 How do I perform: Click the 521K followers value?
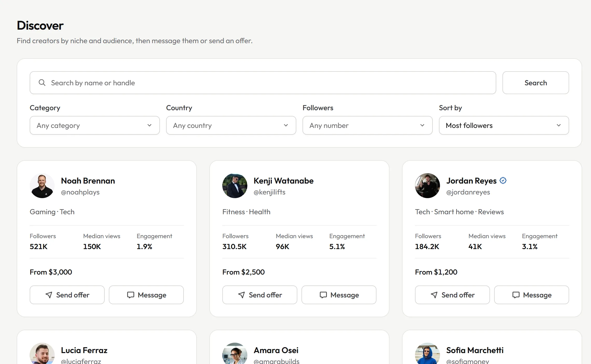tap(39, 246)
